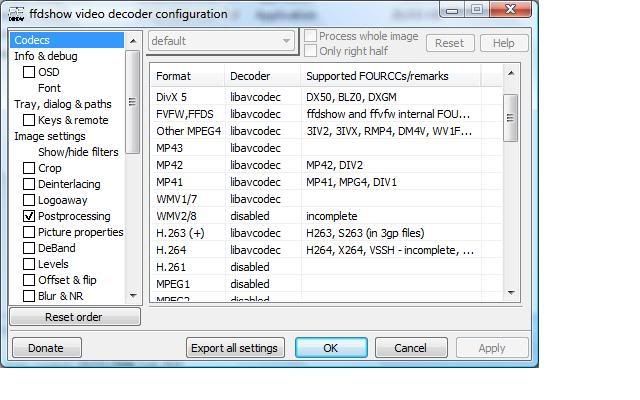The height and width of the screenshot is (400, 640).
Task: Enable the Offset & flip checkbox
Action: tap(29, 280)
